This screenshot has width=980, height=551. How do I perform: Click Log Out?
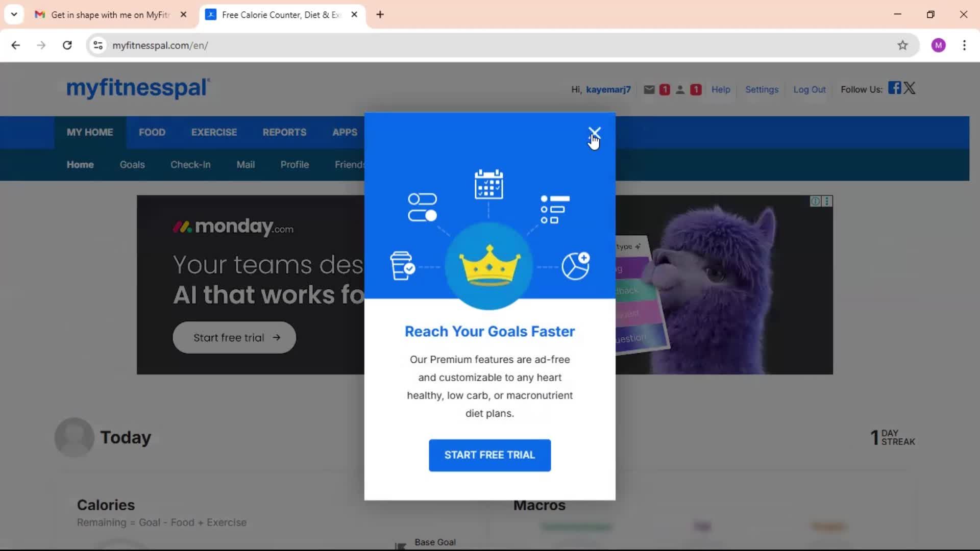tap(809, 90)
